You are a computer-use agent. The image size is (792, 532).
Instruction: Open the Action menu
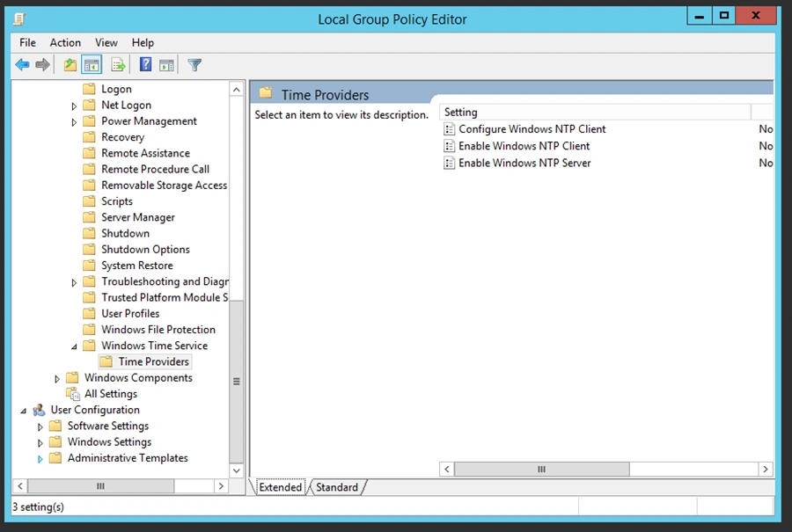coord(65,43)
